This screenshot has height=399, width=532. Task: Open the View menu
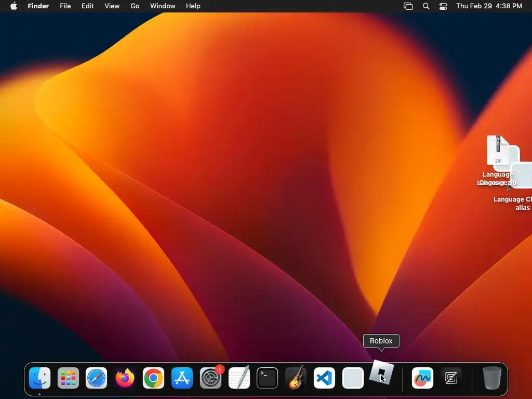112,6
